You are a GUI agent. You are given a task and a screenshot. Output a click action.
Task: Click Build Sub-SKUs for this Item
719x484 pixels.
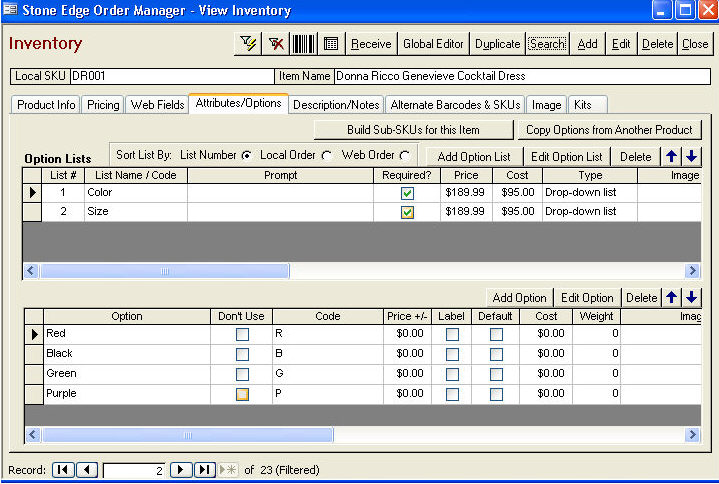coord(413,130)
